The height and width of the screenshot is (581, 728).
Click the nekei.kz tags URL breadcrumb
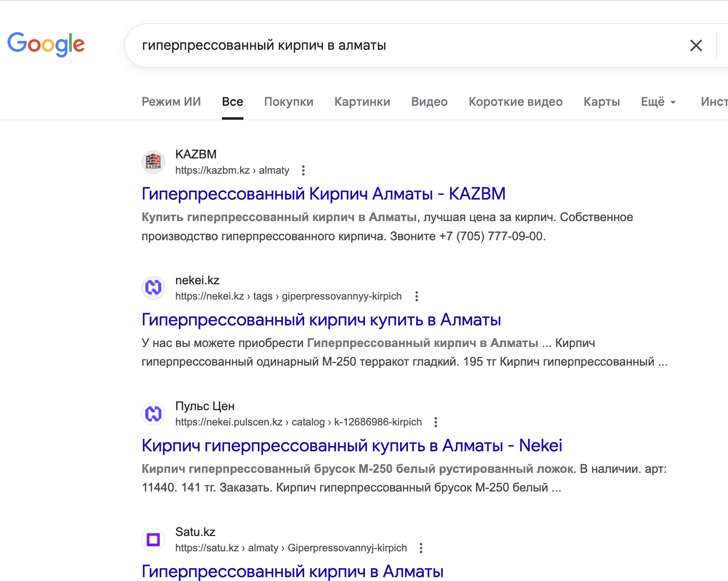pos(288,296)
